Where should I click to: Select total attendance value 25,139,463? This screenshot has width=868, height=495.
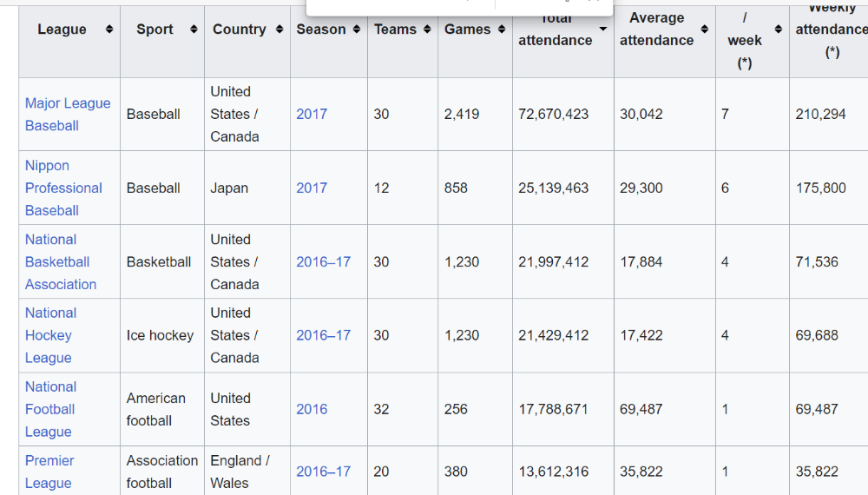tap(554, 188)
